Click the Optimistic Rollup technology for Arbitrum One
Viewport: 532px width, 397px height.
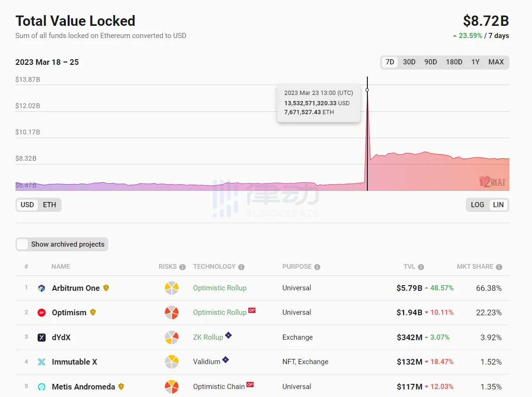pos(220,288)
